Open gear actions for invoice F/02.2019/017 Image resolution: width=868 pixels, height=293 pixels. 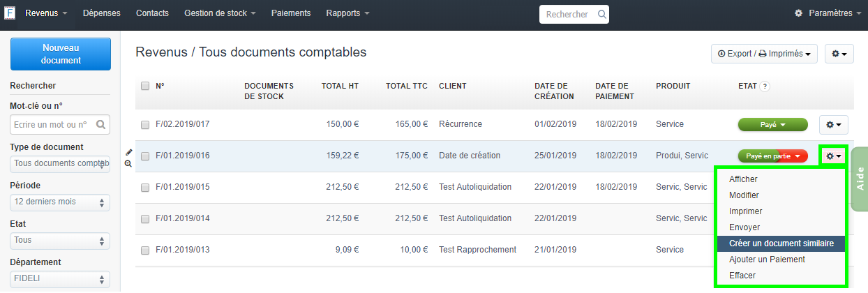point(833,125)
